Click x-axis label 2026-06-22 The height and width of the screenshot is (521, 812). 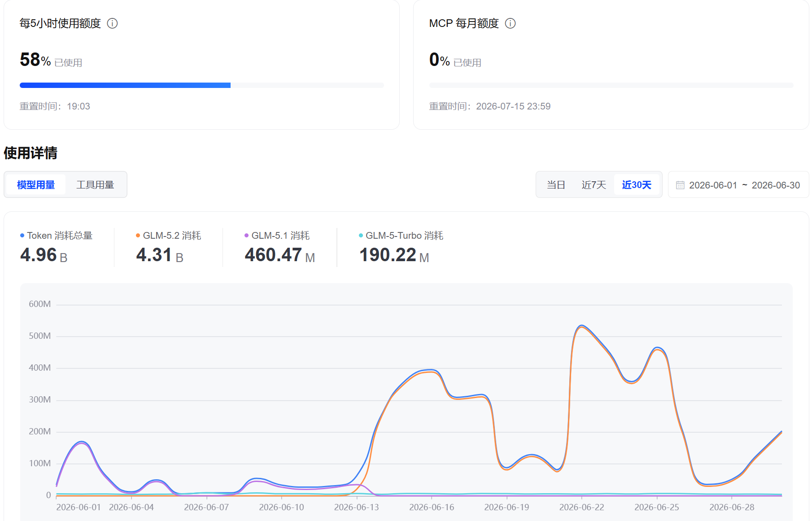(x=581, y=507)
